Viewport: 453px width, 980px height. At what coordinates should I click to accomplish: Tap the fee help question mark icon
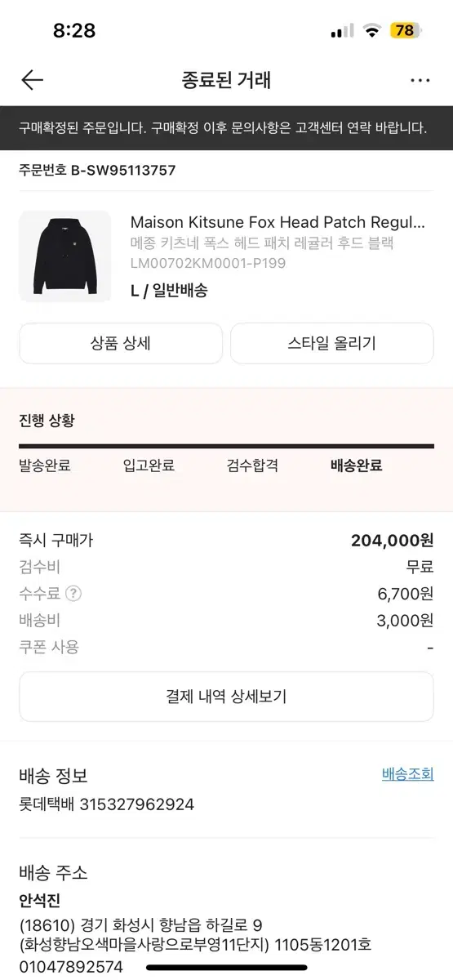point(73,594)
